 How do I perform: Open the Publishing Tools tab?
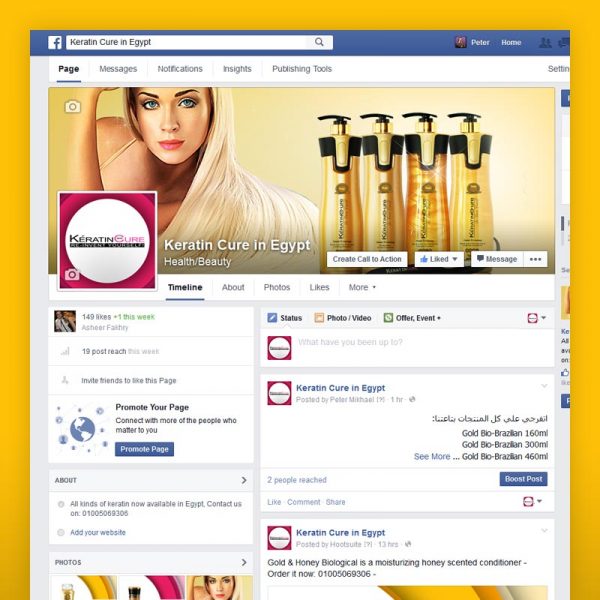pos(302,69)
